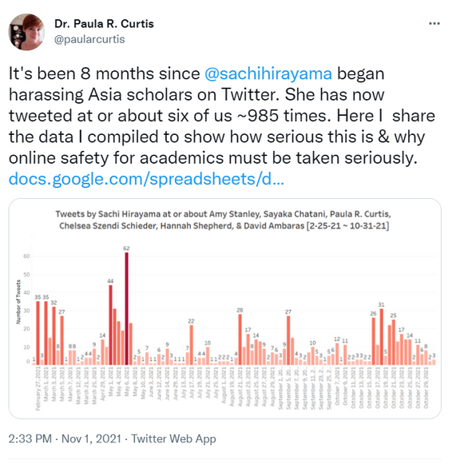Click the bar labeled 28 in August
This screenshot has height=476, width=472.
pos(240,339)
